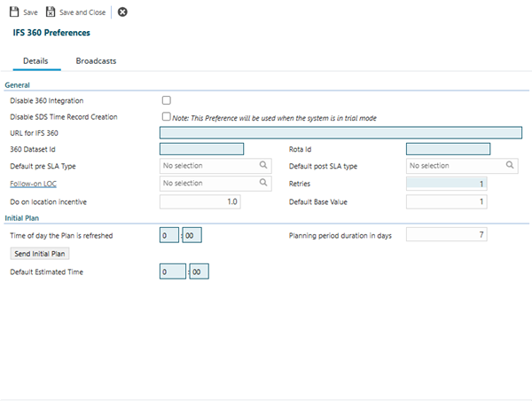Click search icon in Default pre SLA Type
532x401 pixels.
click(x=263, y=165)
